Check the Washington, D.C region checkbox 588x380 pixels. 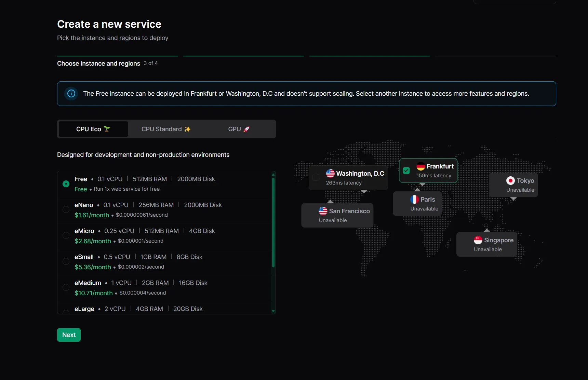click(316, 177)
